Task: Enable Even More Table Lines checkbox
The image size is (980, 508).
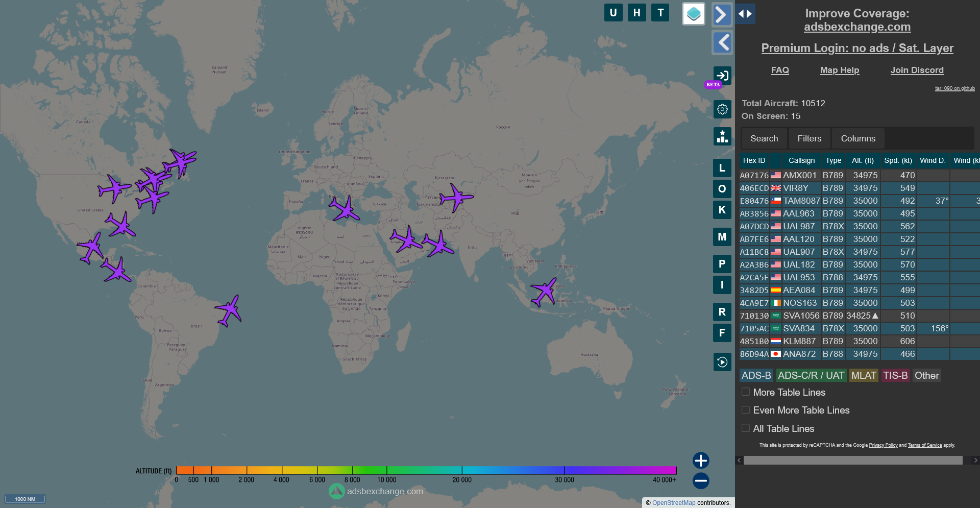Action: click(x=746, y=410)
